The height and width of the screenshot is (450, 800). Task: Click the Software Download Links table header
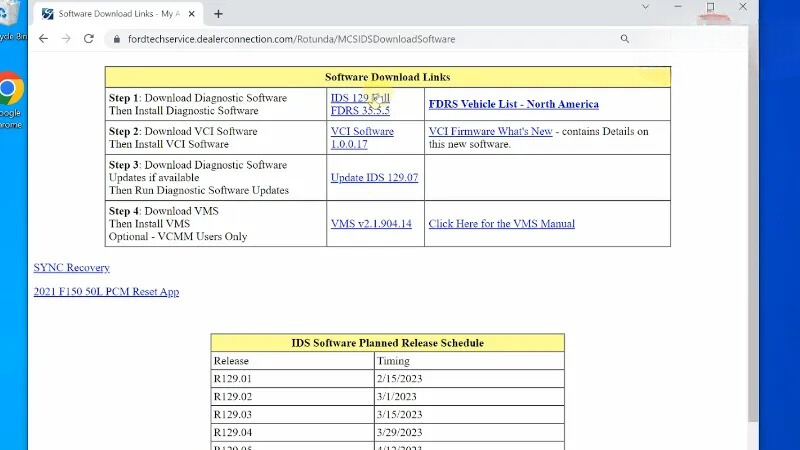pyautogui.click(x=388, y=77)
